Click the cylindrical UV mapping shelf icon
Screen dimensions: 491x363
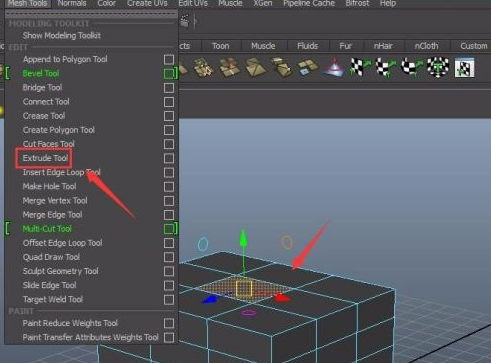(x=385, y=67)
